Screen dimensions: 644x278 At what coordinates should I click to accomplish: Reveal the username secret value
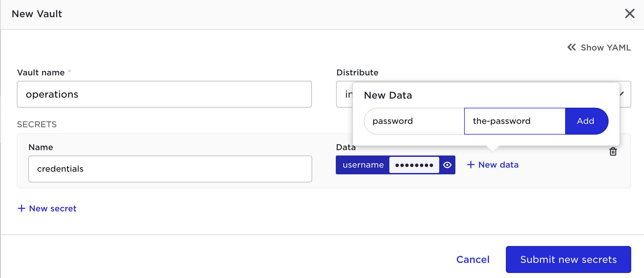coord(447,165)
